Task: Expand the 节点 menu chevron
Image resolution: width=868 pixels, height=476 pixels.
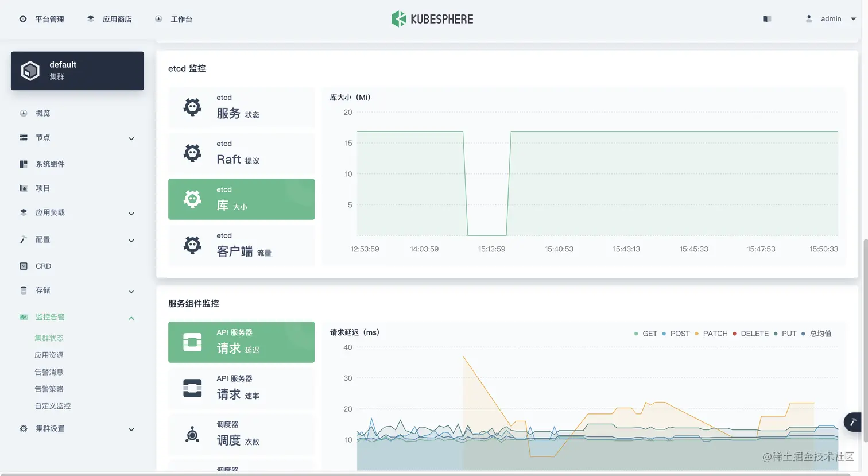Action: [131, 138]
